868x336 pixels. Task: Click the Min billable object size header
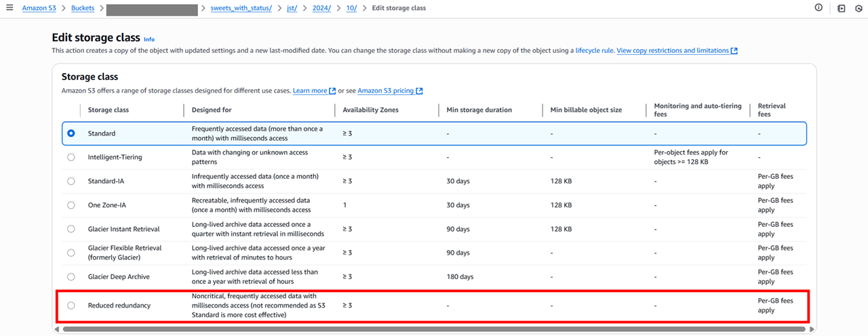point(586,110)
